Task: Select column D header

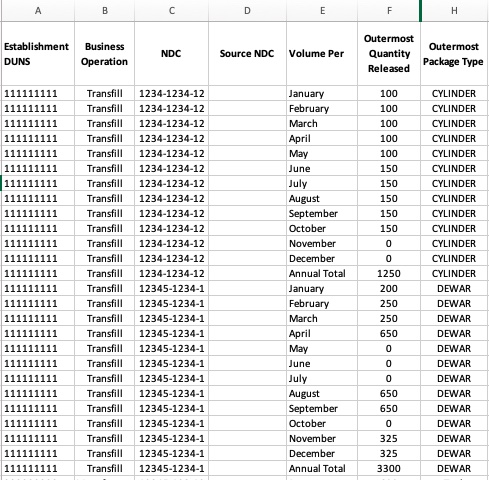Action: point(247,11)
